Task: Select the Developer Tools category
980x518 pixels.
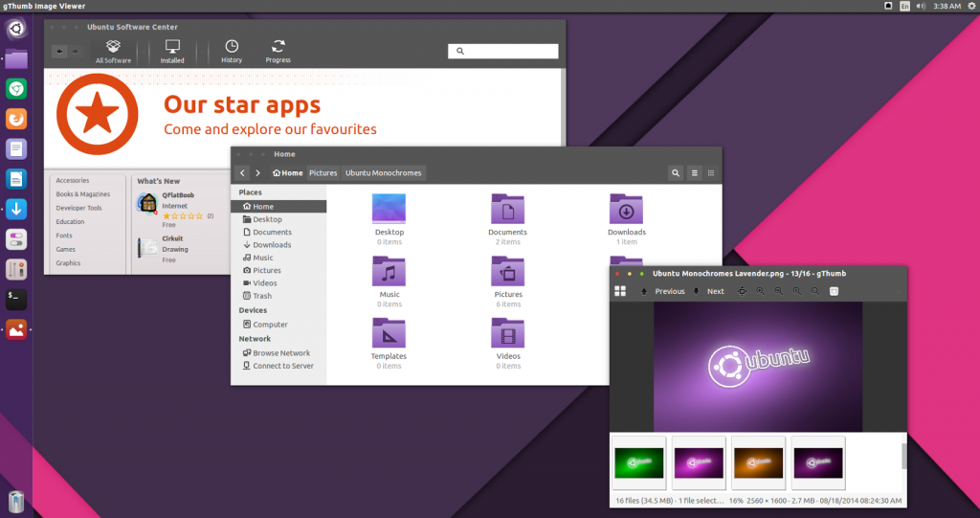Action: click(78, 208)
